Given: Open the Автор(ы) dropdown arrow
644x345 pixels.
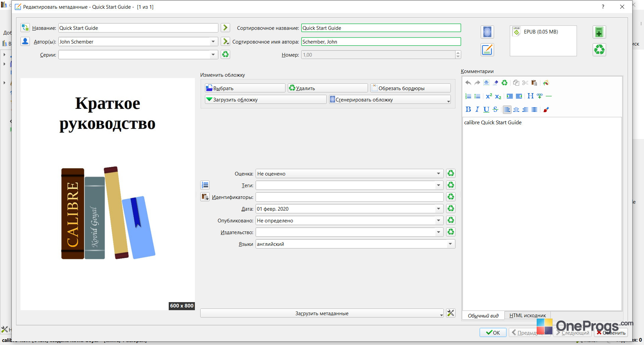Looking at the screenshot, I should point(213,42).
